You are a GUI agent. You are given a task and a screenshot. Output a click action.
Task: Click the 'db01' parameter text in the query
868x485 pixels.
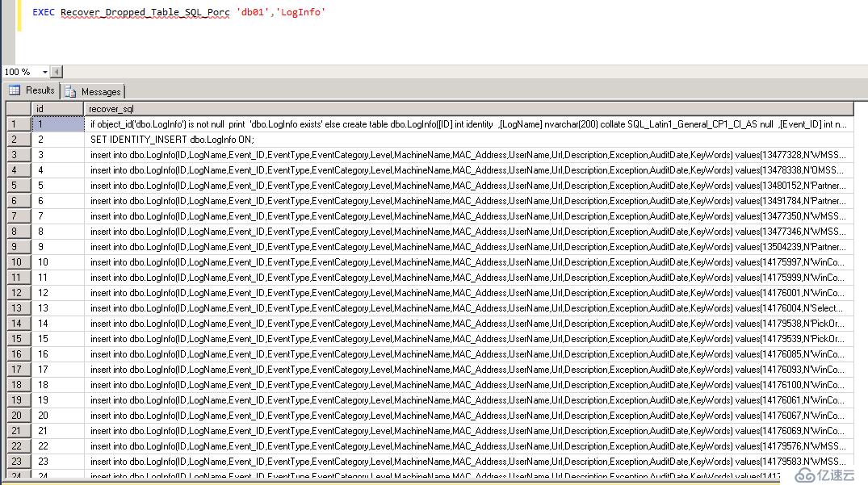(x=251, y=12)
